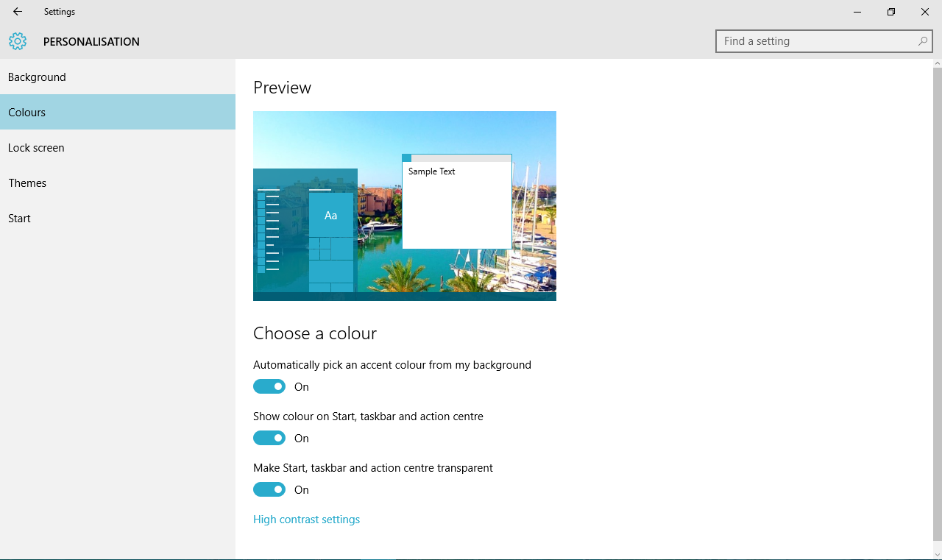The height and width of the screenshot is (560, 942).
Task: Select the Colours section
Action: 118,112
